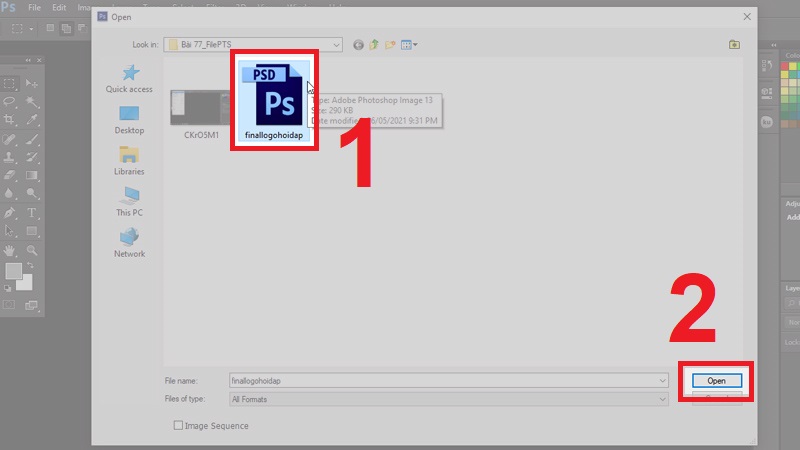
Task: Open the File menu
Action: pyautogui.click(x=34, y=8)
